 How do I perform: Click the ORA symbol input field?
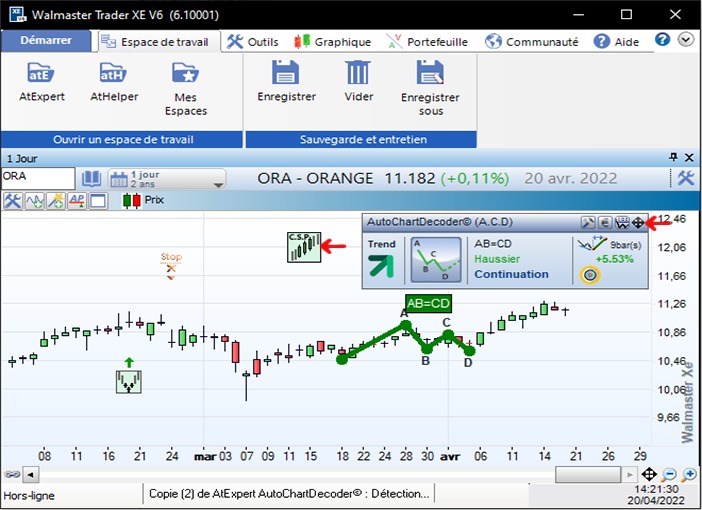pyautogui.click(x=38, y=178)
